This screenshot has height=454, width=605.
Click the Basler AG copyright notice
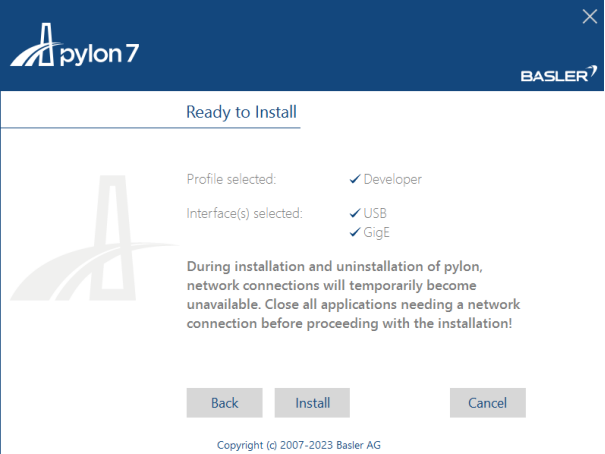pyautogui.click(x=298, y=443)
